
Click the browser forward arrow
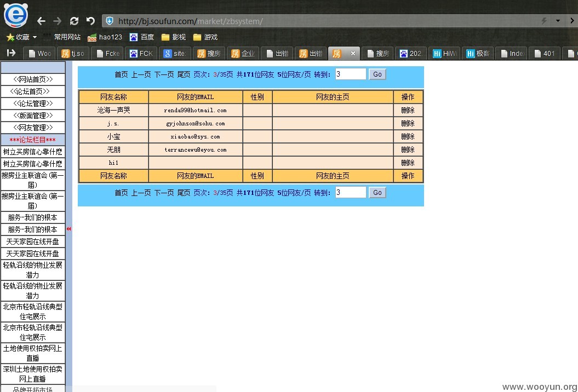(57, 21)
